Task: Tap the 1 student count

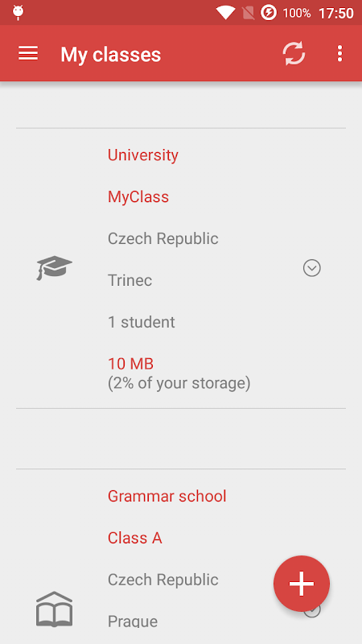Action: pos(142,322)
